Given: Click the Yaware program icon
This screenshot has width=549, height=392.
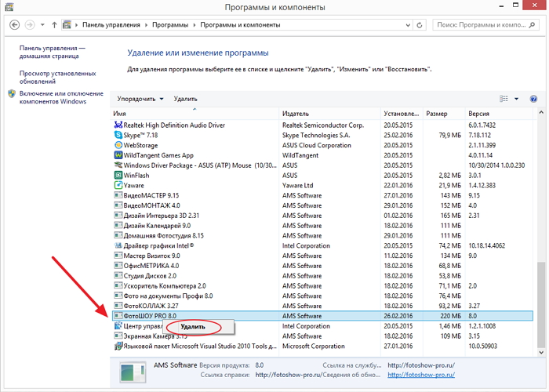Looking at the screenshot, I should pos(118,185).
